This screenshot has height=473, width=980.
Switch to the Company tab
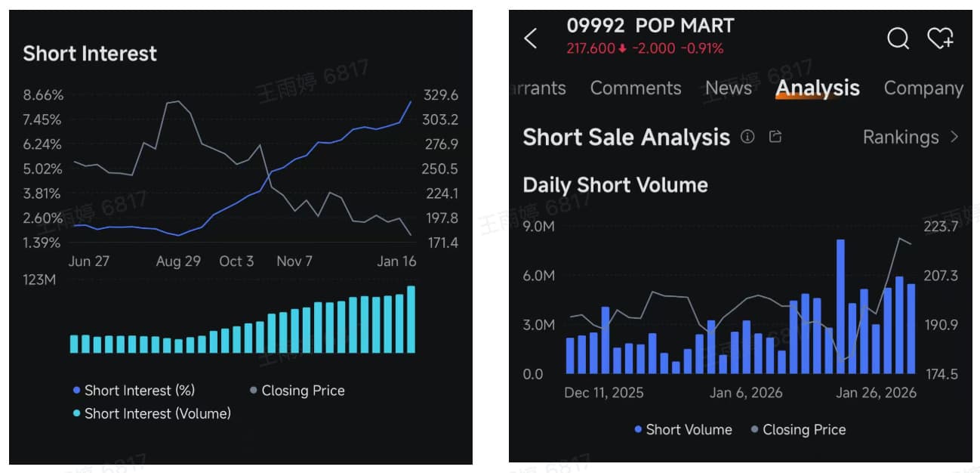923,88
